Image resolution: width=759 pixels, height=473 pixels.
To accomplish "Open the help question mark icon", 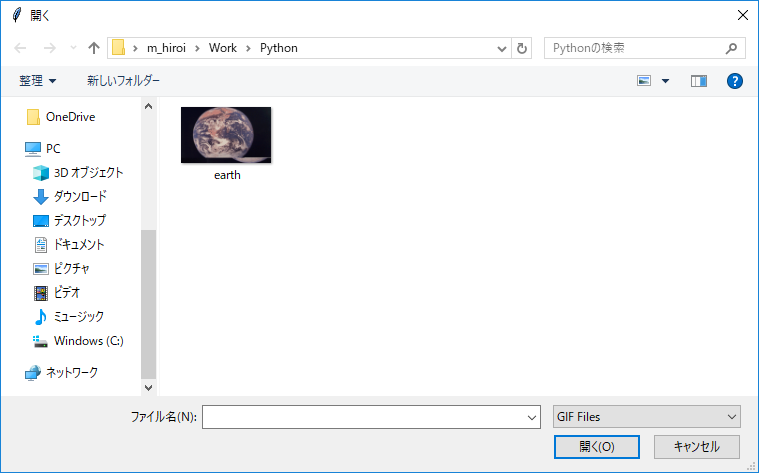I will pos(735,80).
